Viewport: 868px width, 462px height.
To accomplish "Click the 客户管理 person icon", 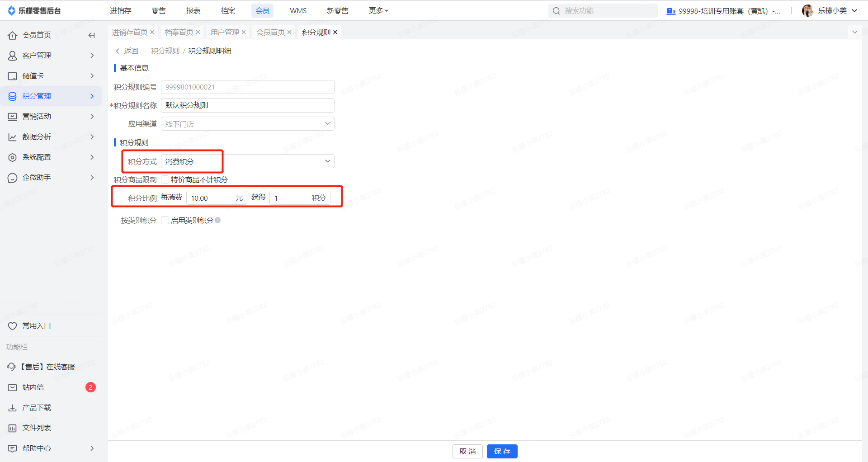I will [x=13, y=56].
